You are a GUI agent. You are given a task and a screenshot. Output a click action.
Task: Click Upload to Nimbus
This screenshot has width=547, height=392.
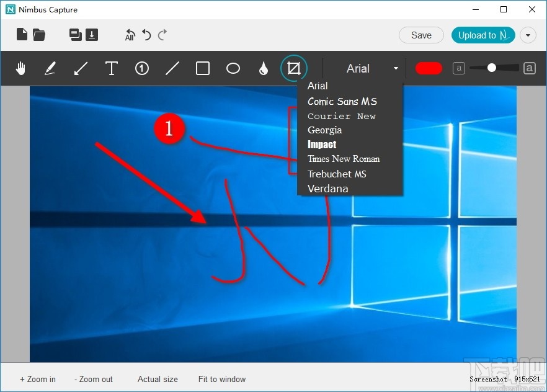click(x=483, y=35)
